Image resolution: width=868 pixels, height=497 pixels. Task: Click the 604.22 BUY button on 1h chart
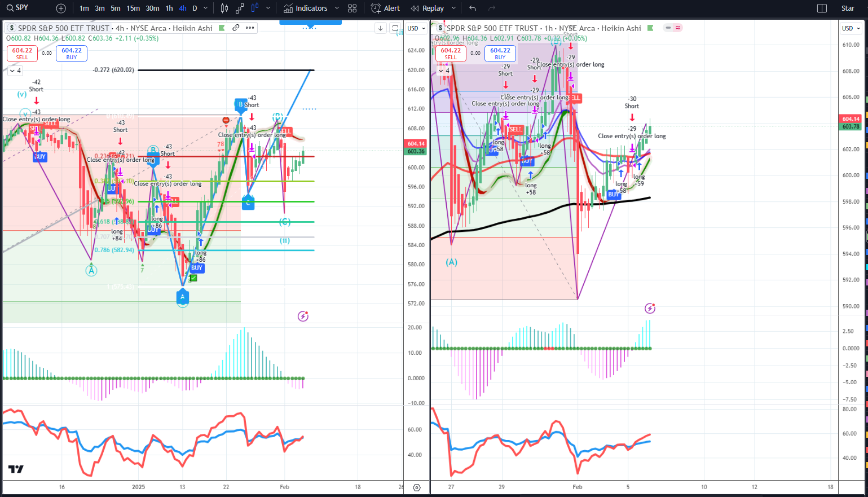[x=500, y=54]
